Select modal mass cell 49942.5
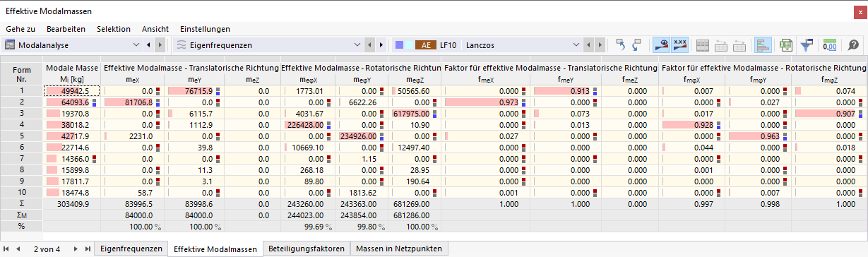 [x=72, y=90]
